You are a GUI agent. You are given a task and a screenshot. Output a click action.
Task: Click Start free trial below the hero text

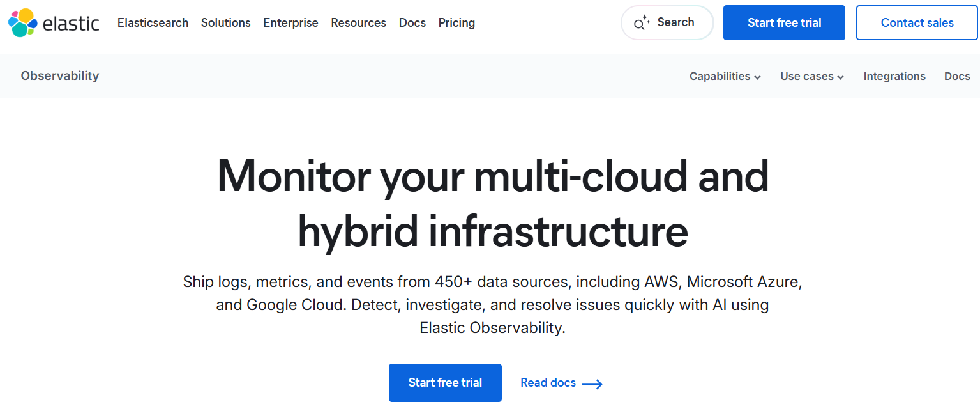pyautogui.click(x=445, y=382)
